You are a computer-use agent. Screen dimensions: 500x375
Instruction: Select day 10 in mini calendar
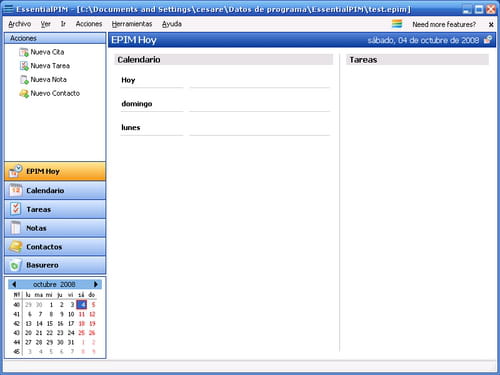(71, 314)
